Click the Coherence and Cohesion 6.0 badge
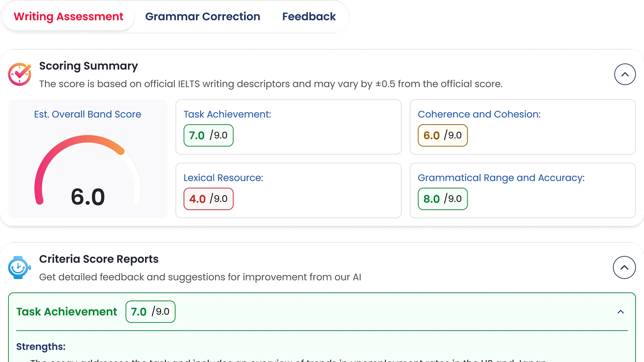The image size is (644, 362). (x=443, y=135)
